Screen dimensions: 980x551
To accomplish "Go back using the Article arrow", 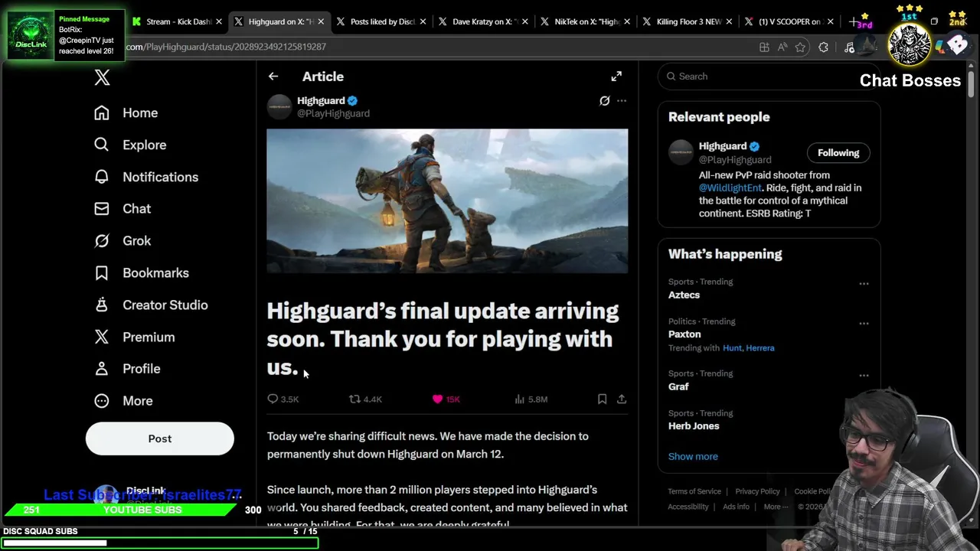I will 273,77.
